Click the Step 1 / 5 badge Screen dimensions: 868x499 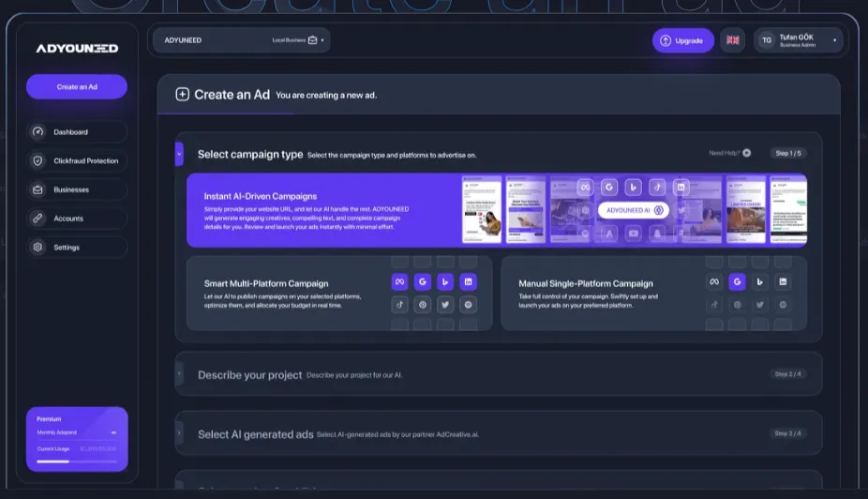click(787, 153)
